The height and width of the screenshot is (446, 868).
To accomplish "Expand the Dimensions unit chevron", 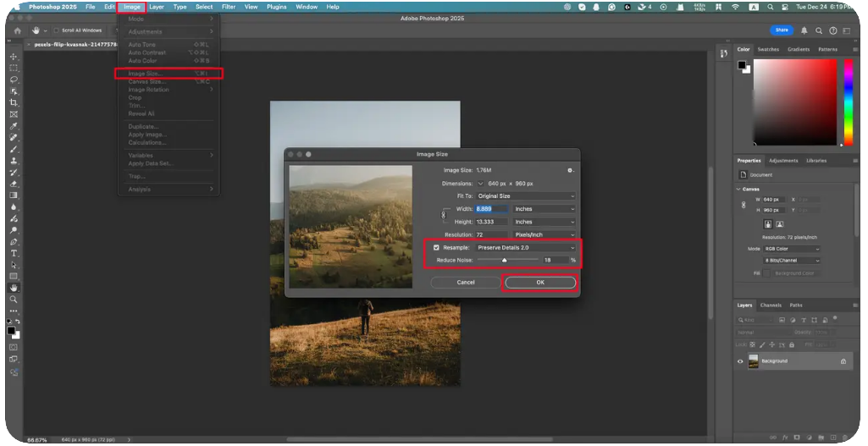I will click(x=480, y=183).
